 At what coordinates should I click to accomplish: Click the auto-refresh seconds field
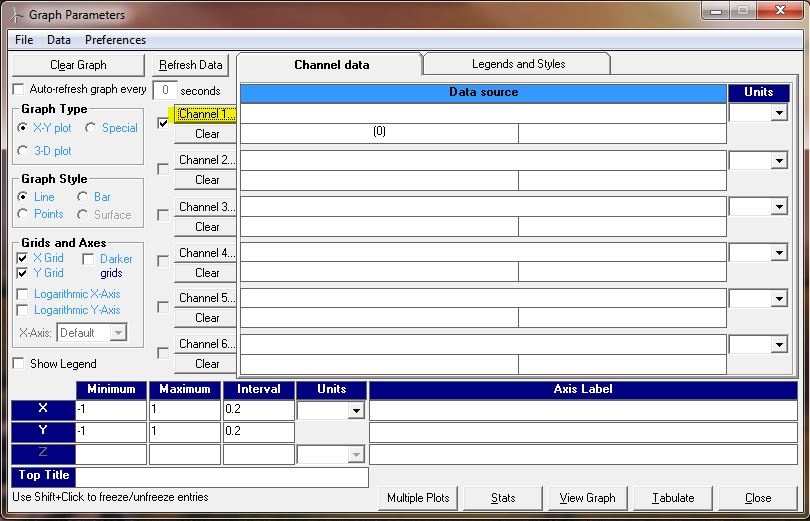[x=165, y=90]
